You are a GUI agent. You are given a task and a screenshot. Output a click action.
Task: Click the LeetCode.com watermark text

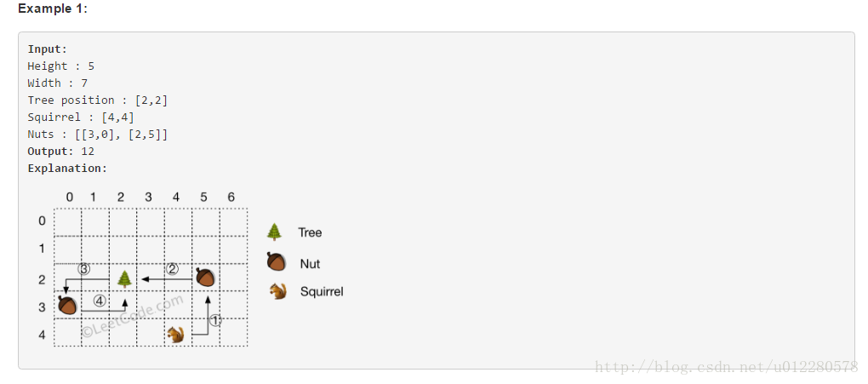pos(133,315)
